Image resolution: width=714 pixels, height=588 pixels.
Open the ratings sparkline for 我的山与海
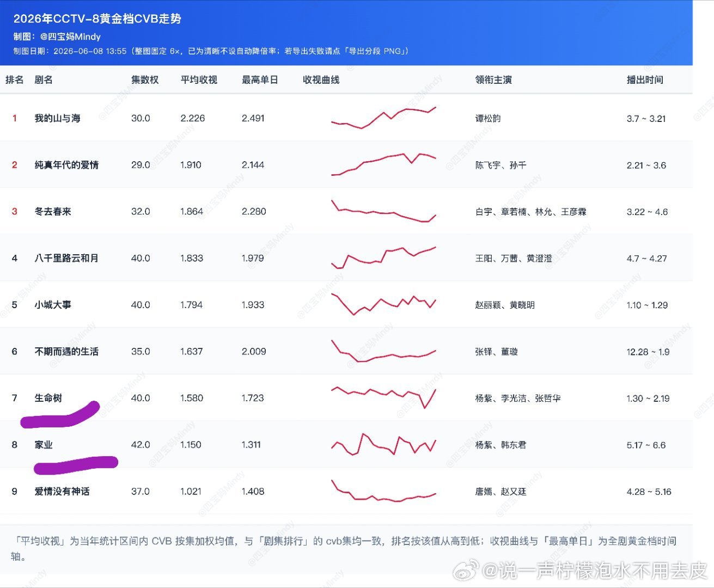383,118
